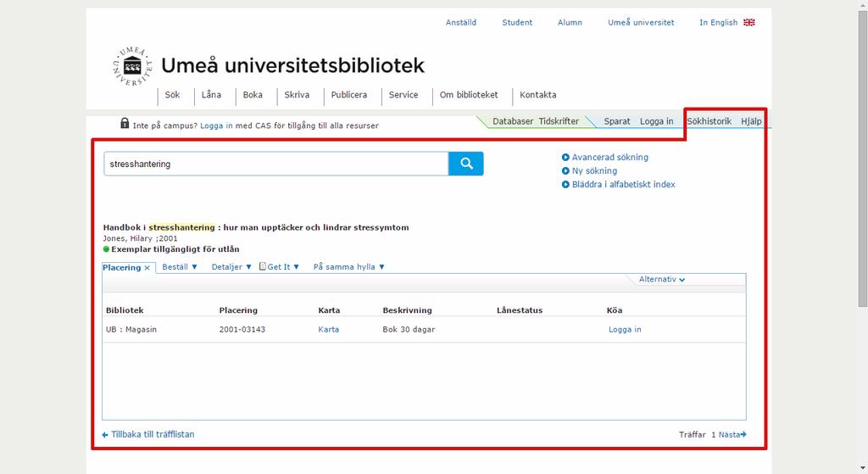868x474 pixels.
Task: Open the Skriva menu
Action: pos(297,95)
